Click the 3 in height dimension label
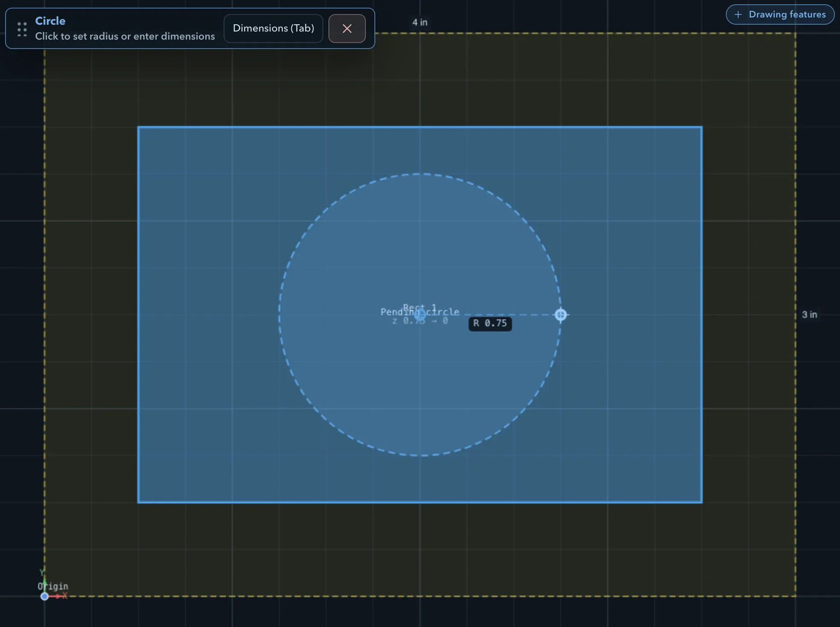 (x=809, y=315)
